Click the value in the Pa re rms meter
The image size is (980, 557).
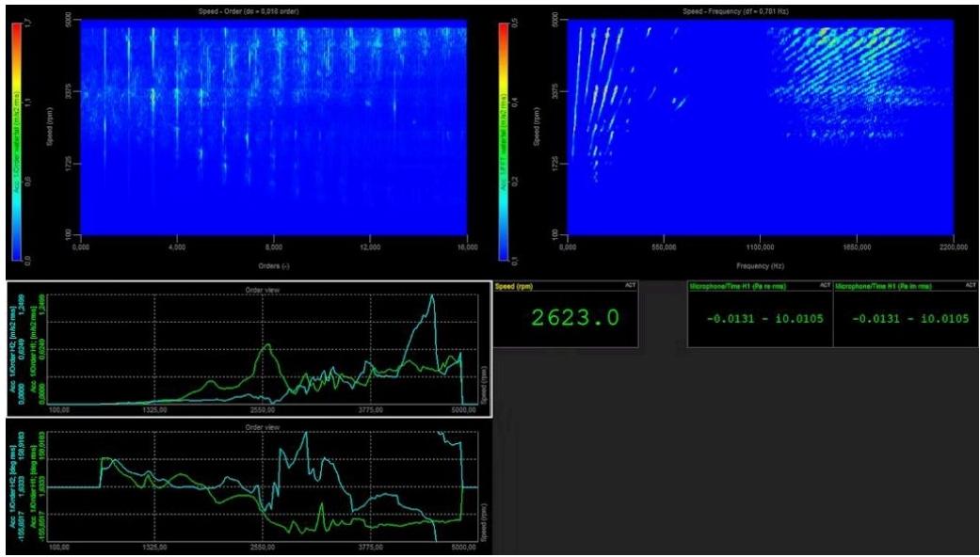point(765,319)
